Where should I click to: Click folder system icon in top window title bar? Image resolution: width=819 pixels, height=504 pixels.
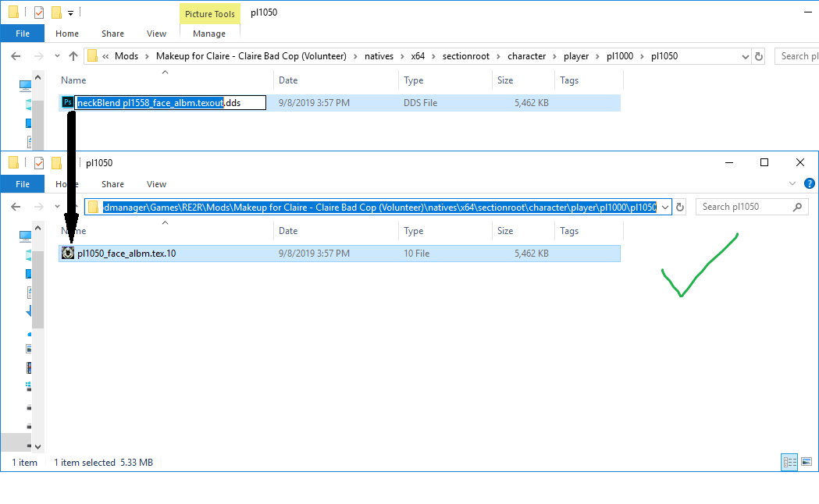pos(14,12)
